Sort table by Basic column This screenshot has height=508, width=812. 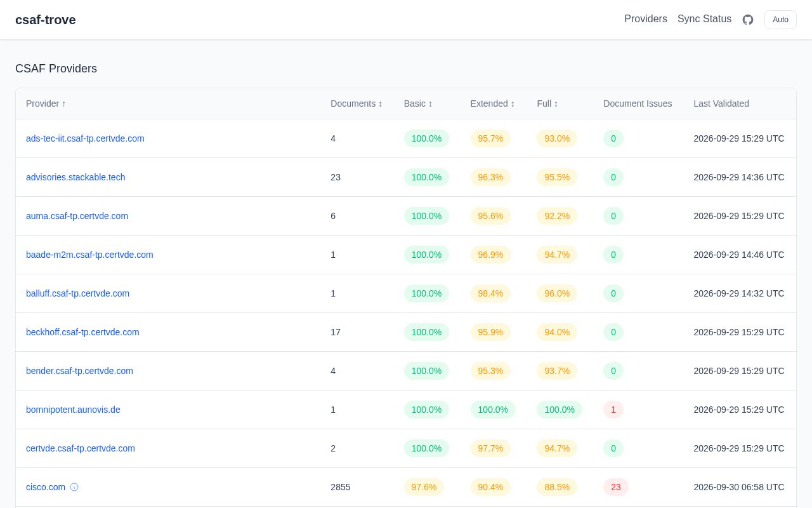pos(418,104)
